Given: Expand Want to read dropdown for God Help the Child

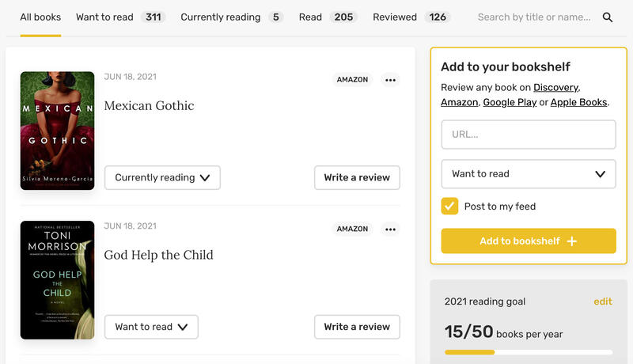Looking at the screenshot, I should coord(151,327).
